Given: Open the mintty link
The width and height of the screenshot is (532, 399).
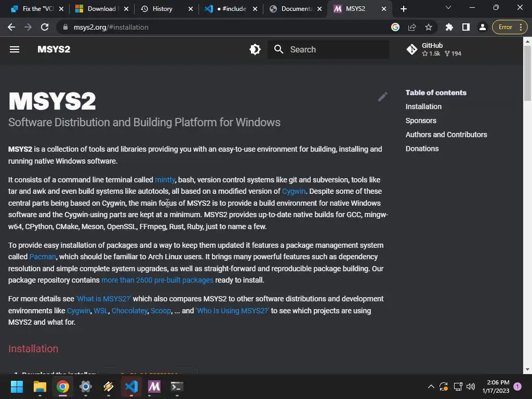Looking at the screenshot, I should (x=165, y=179).
